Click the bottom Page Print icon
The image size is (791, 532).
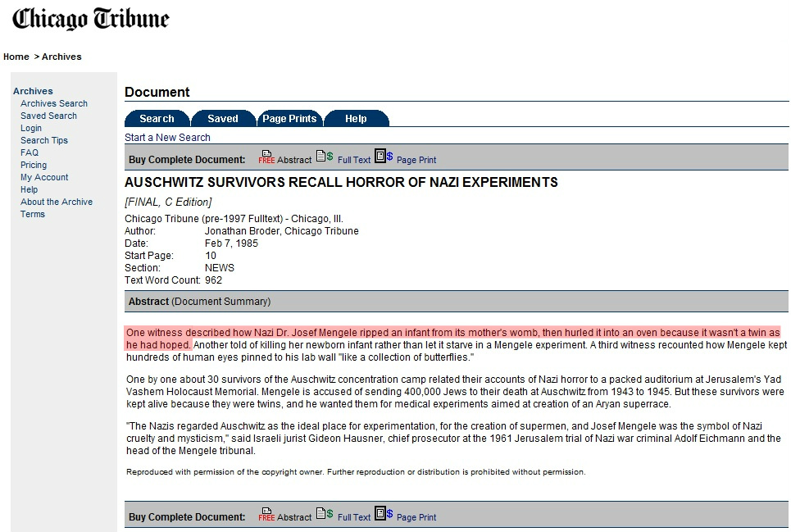pos(384,513)
